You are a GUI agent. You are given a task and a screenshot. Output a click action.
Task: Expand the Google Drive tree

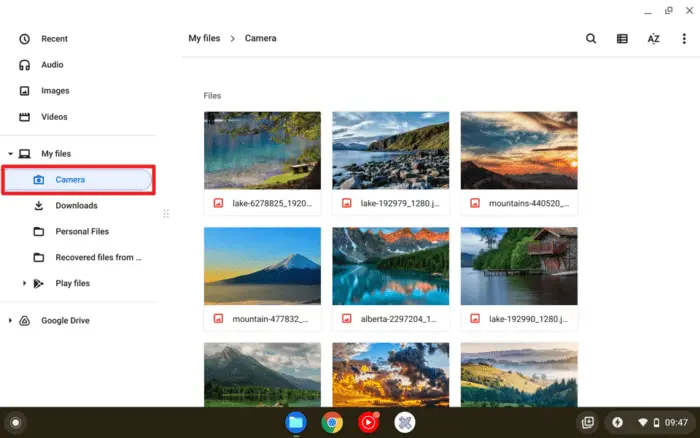pyautogui.click(x=10, y=320)
